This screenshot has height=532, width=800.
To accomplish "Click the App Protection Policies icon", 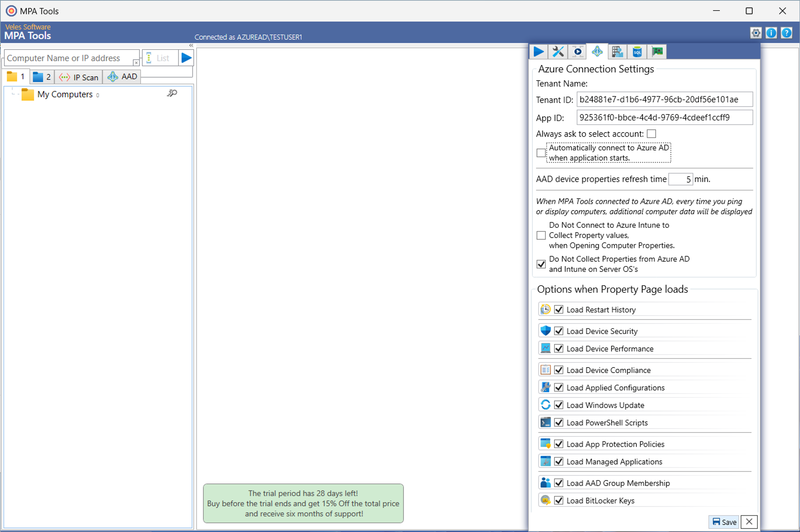I will (x=545, y=444).
